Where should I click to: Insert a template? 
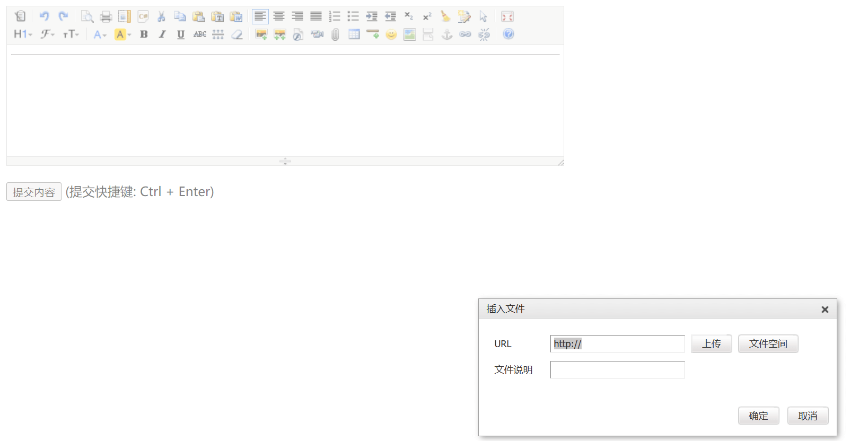click(x=125, y=16)
